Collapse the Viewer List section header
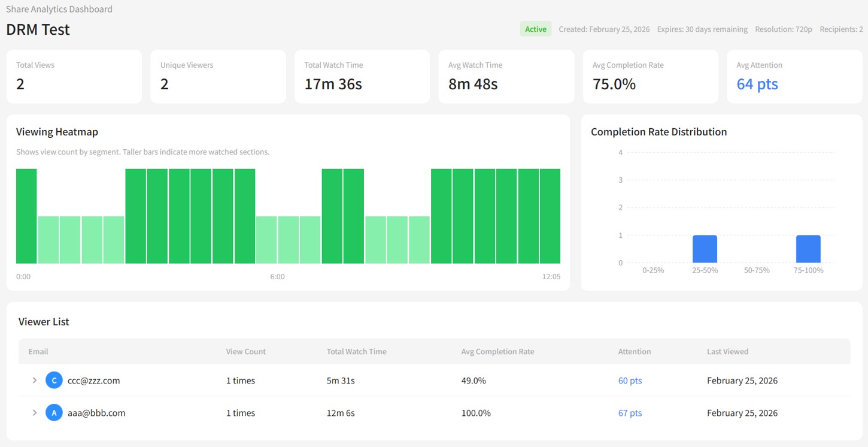This screenshot has height=447, width=868. (44, 321)
